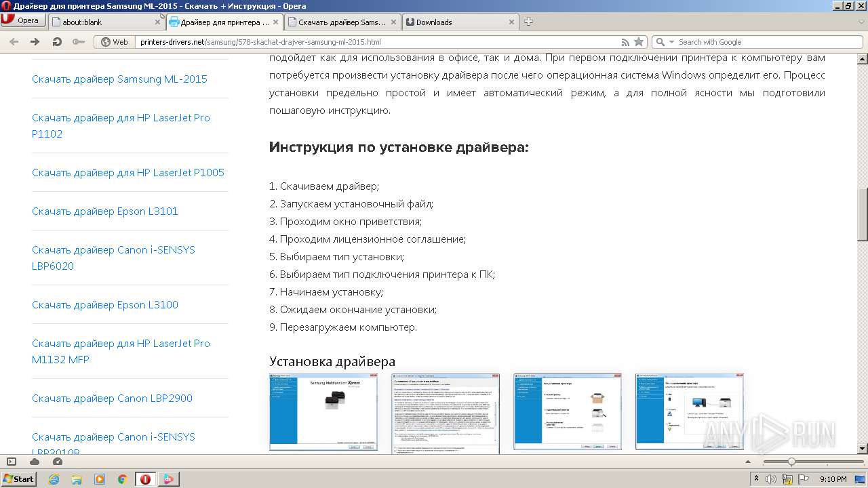Open the clock showing 9:10 PM

(x=833, y=479)
